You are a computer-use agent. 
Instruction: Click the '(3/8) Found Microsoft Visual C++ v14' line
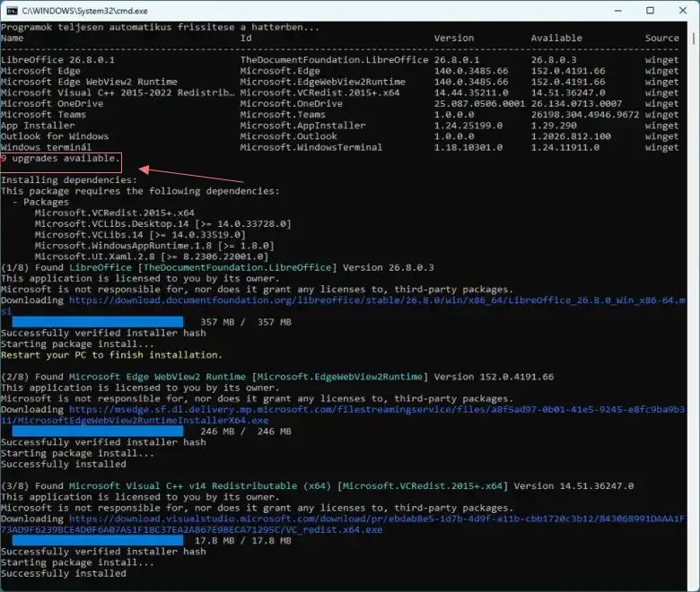point(317,486)
